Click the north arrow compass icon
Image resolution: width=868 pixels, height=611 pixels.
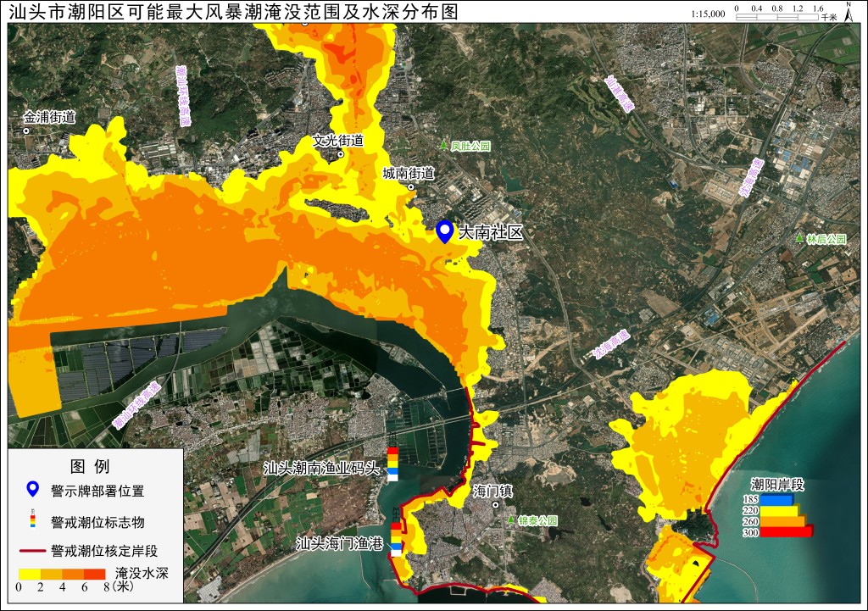(849, 12)
